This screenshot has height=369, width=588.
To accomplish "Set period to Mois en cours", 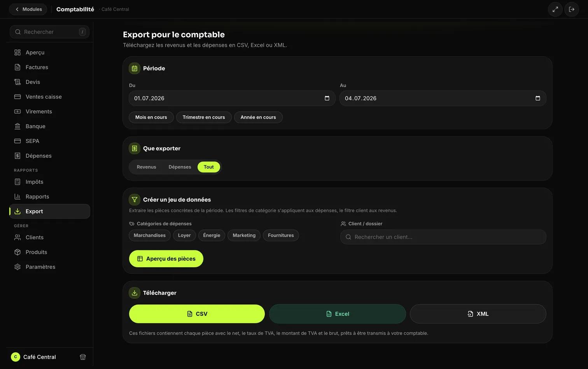I will click(151, 117).
